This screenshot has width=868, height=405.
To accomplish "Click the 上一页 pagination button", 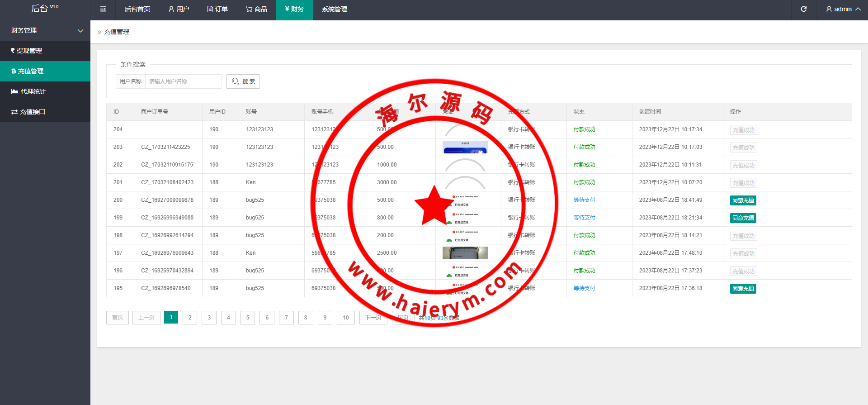I will 146,318.
